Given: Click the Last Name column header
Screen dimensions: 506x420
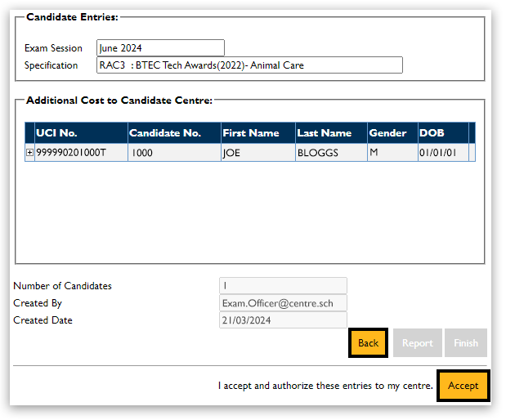Looking at the screenshot, I should (330, 133).
